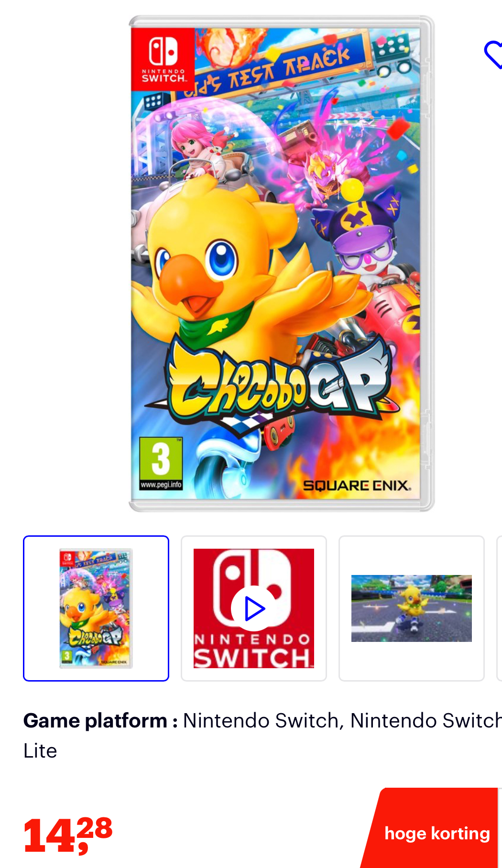Tap the wishlist heart icon
The image size is (502, 868).
point(493,54)
